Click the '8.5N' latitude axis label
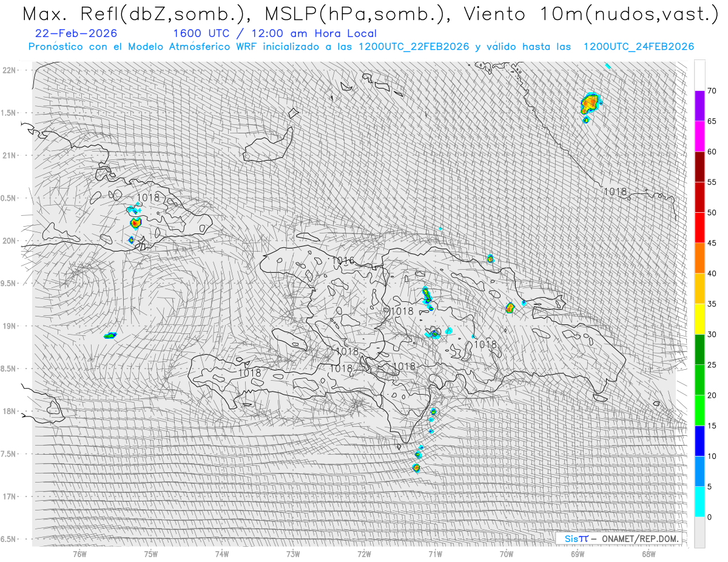This screenshot has height=562, width=728. [8, 369]
